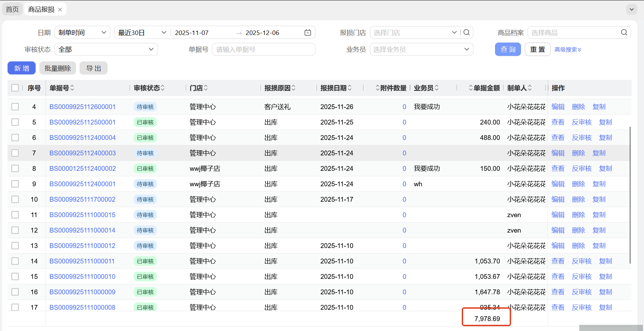The height and width of the screenshot is (331, 644).
Task: Click the 新增 button
Action: (x=22, y=68)
